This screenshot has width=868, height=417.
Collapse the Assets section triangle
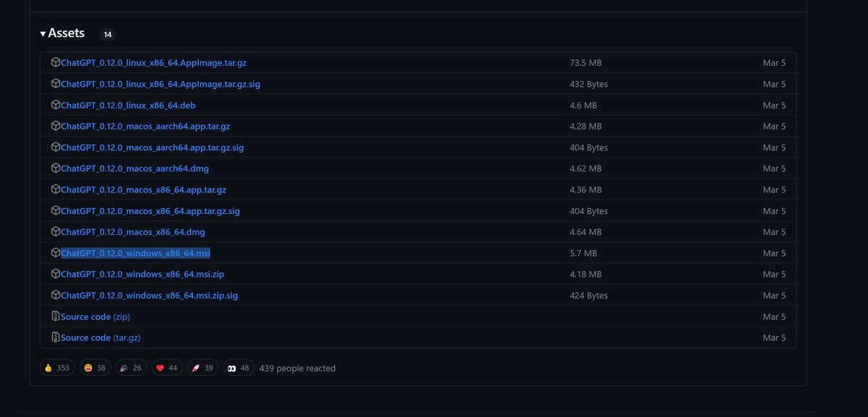[43, 34]
